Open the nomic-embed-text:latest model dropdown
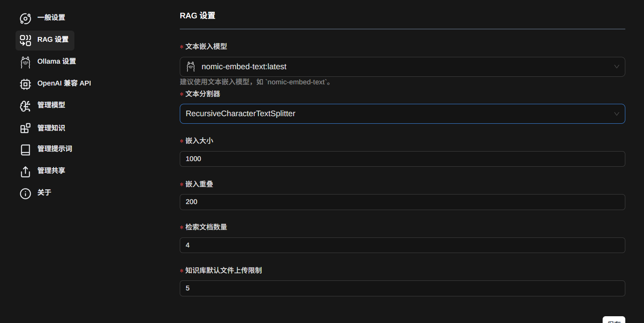 tap(402, 67)
